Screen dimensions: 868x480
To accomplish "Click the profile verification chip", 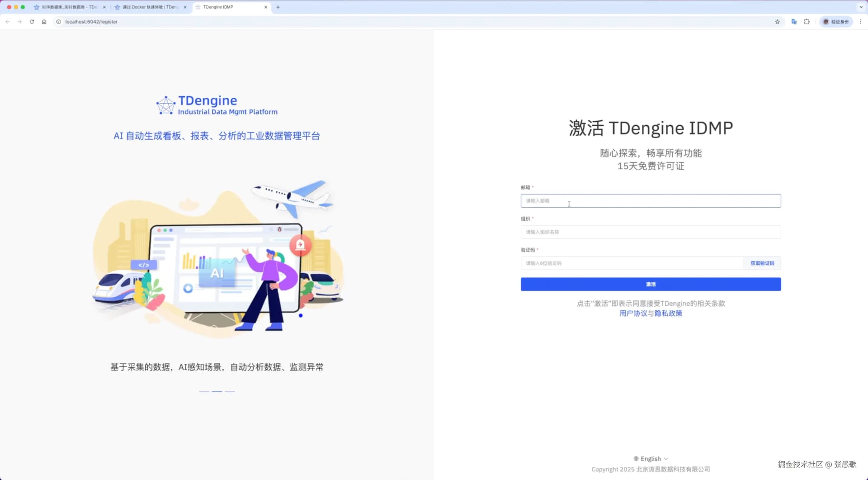I will tap(836, 22).
